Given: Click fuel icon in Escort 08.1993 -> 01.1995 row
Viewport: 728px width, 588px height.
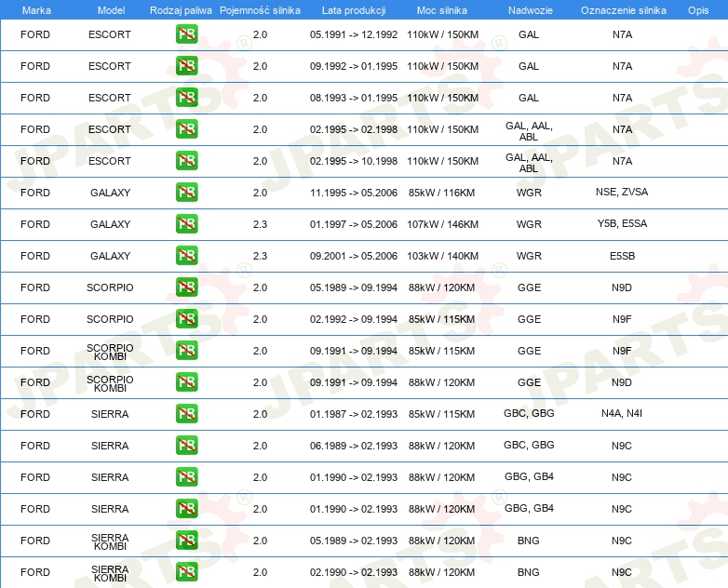Looking at the screenshot, I should tap(186, 98).
